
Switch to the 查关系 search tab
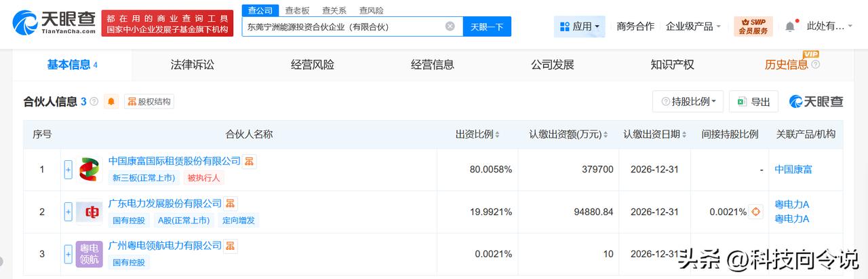[334, 10]
